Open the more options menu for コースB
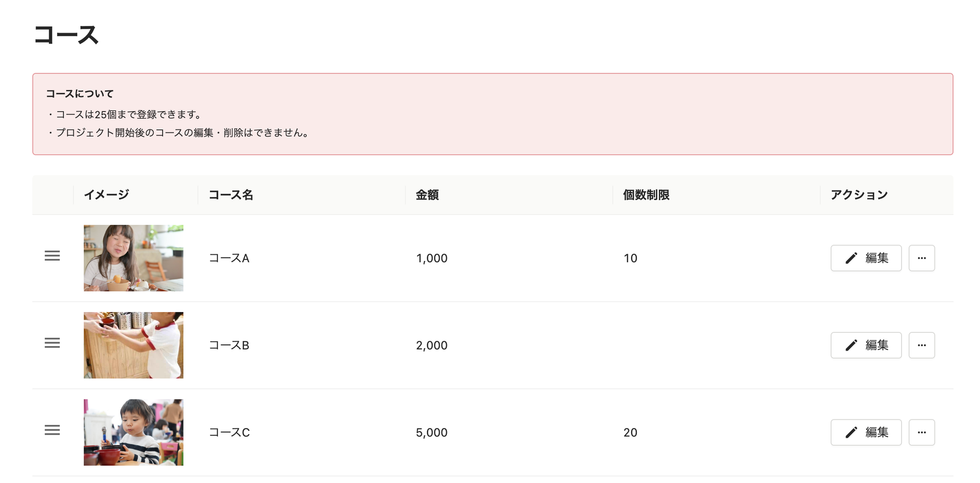980x483 pixels. [922, 345]
